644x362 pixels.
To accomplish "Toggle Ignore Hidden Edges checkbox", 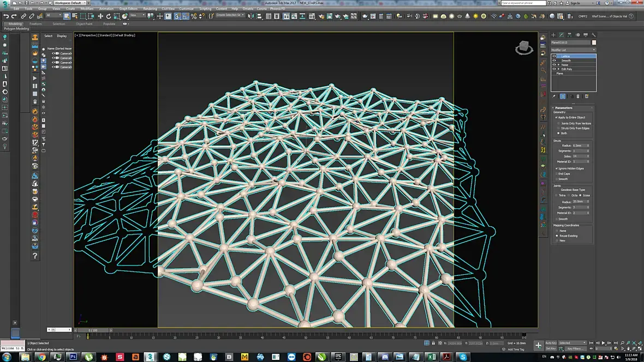I will [557, 168].
